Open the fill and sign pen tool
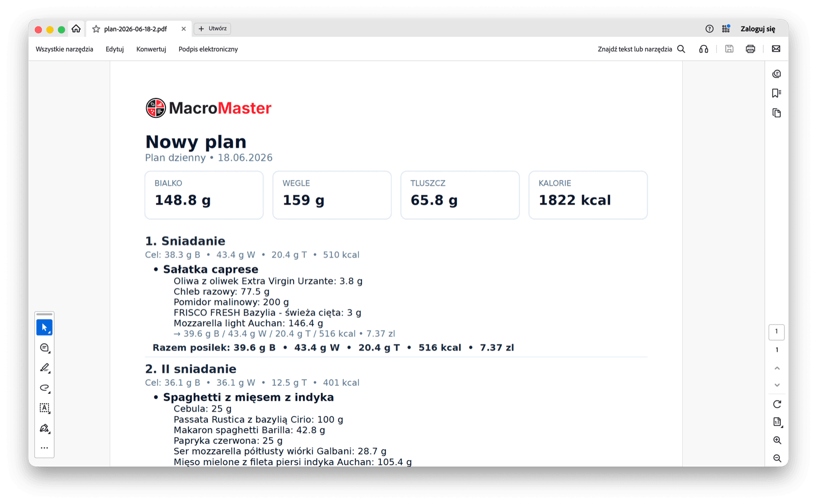 44,428
